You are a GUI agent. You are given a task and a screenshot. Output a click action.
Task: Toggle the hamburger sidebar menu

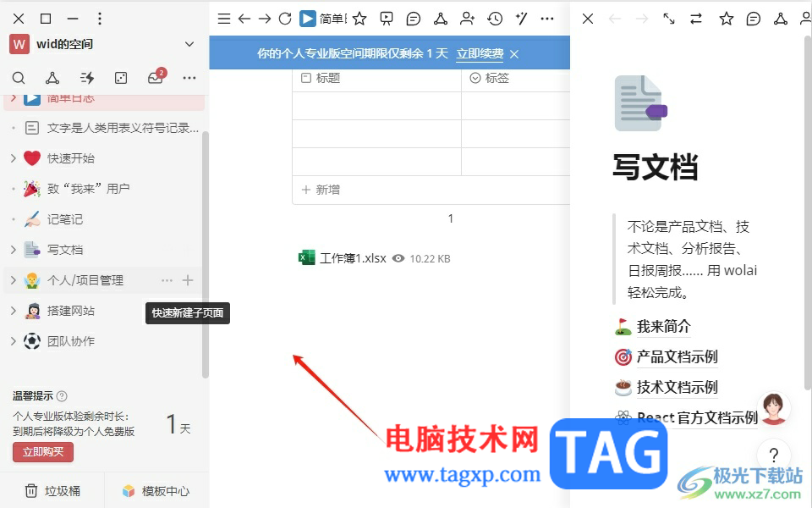[x=224, y=19]
